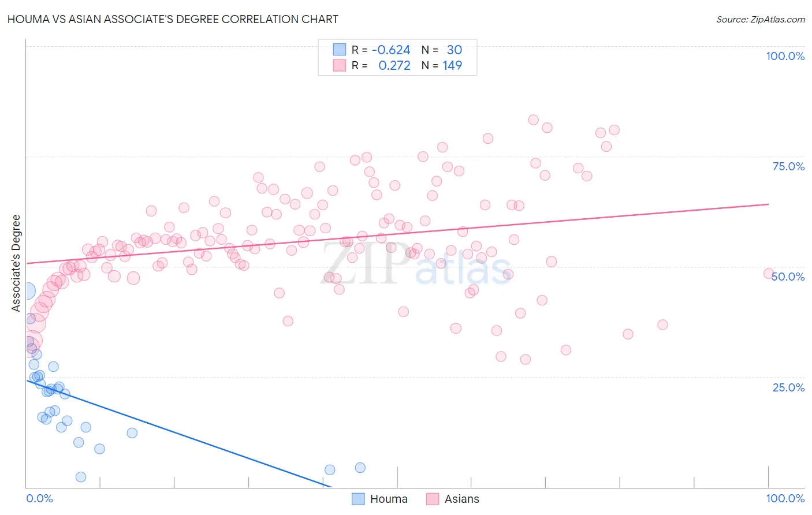Click the ZIPatlas watermark in chart center
This screenshot has width=812, height=515.
(416, 264)
